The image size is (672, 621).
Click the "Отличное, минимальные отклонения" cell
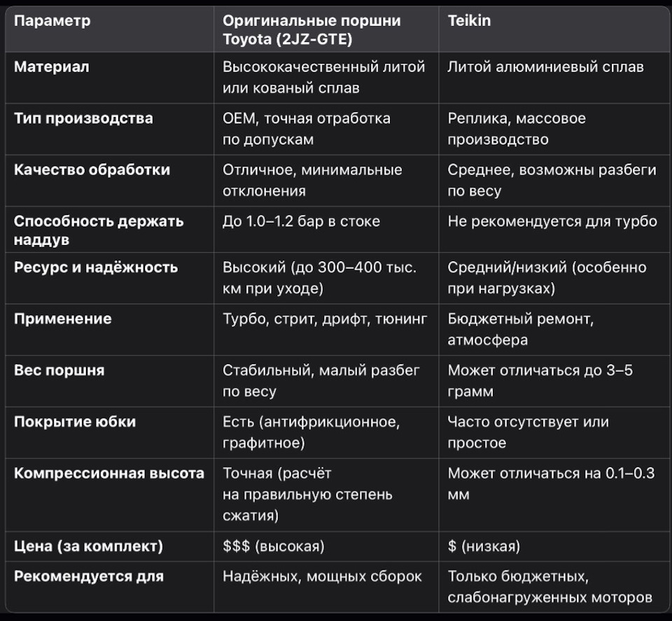coord(312,180)
